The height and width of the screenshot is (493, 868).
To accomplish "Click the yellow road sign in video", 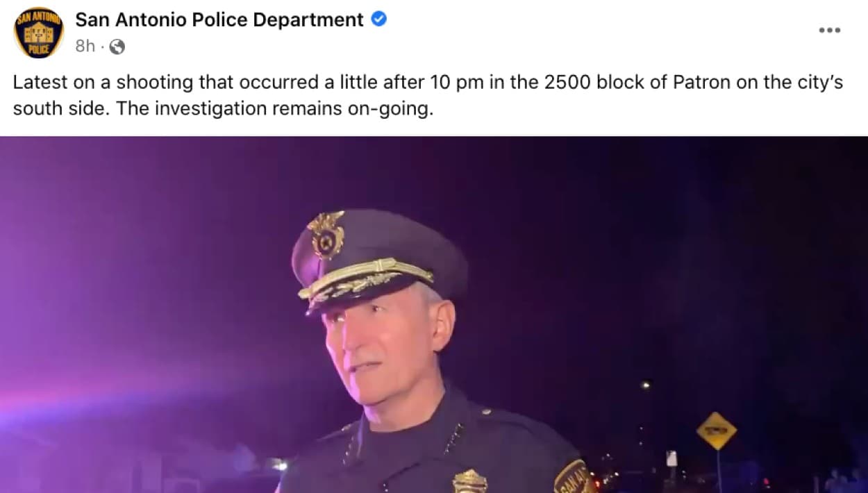I will tap(716, 431).
